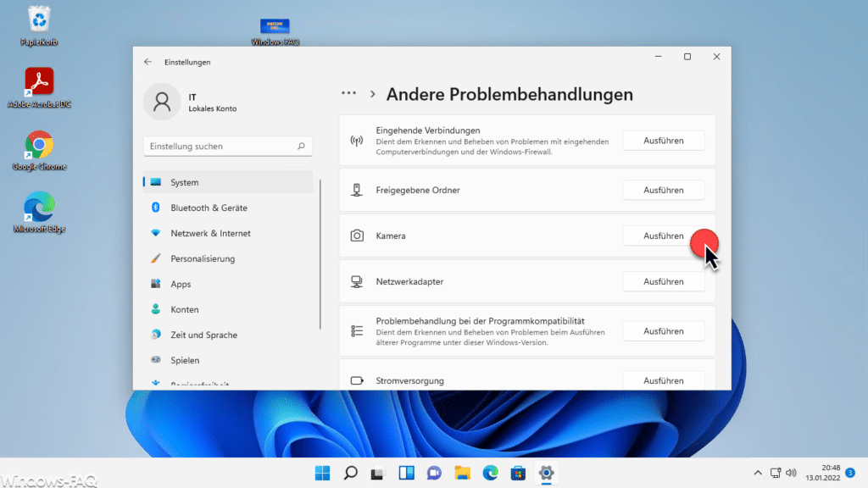Open Bluetooth & Geräte settings
Screen dimensions: 868x488
point(228,208)
